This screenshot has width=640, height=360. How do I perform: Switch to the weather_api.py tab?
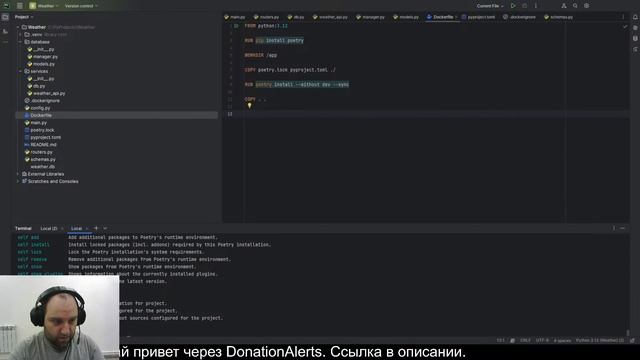click(x=330, y=17)
